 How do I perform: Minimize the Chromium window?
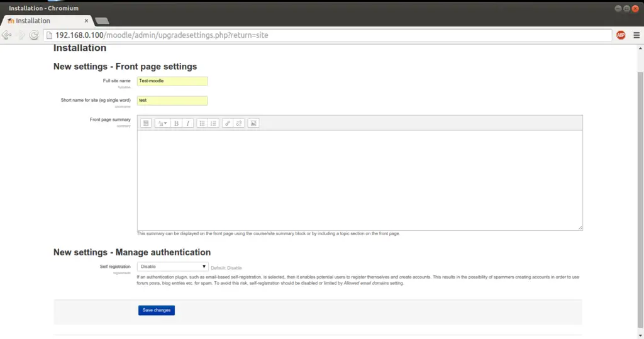click(x=618, y=9)
